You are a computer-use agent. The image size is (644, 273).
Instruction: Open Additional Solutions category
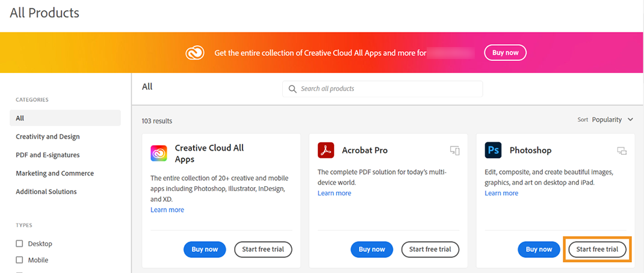pos(46,192)
